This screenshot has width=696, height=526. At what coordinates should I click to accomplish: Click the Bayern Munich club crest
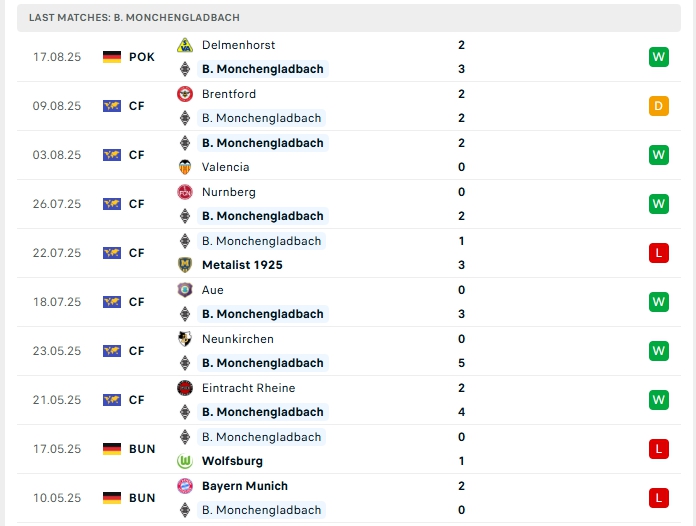pyautogui.click(x=184, y=486)
